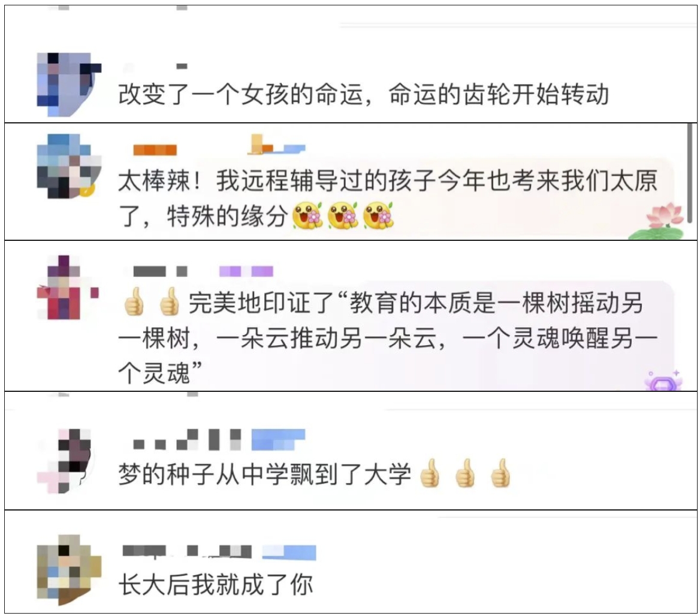Open avatar beside '改变了一个女孩的命运' comment
This screenshot has height=616, width=700.
point(69,84)
